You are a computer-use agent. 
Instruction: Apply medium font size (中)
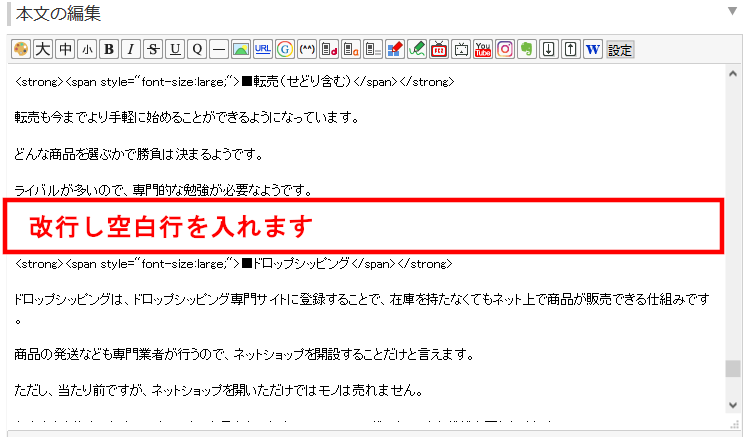tap(65, 49)
